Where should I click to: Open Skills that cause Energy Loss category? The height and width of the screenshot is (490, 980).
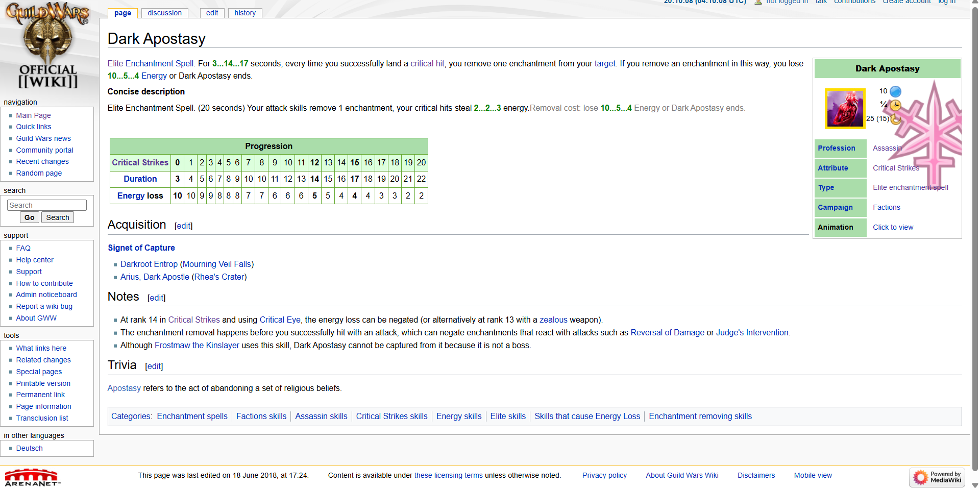tap(587, 416)
